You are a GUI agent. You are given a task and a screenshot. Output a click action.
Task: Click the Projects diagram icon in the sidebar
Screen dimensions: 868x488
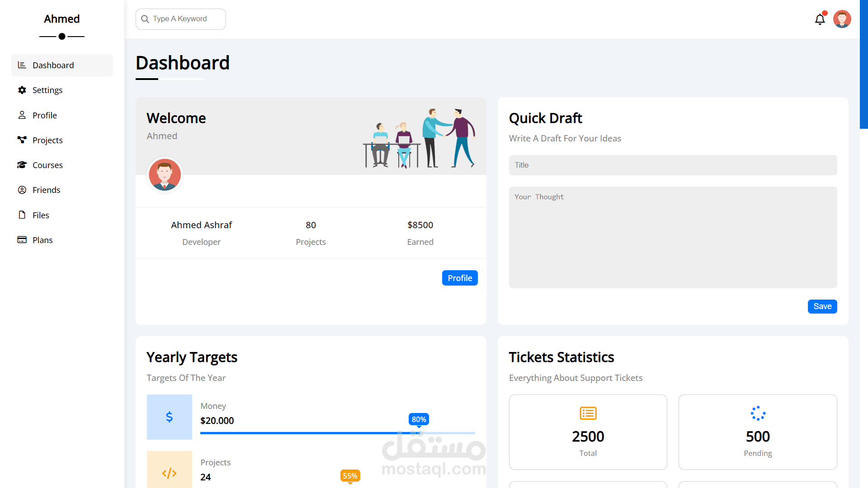pos(22,140)
